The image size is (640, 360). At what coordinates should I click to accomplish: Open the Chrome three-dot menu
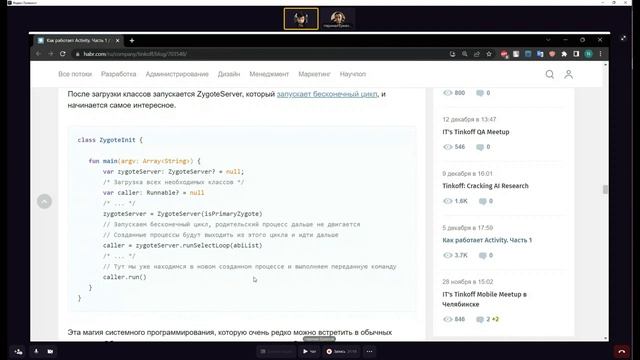point(600,54)
